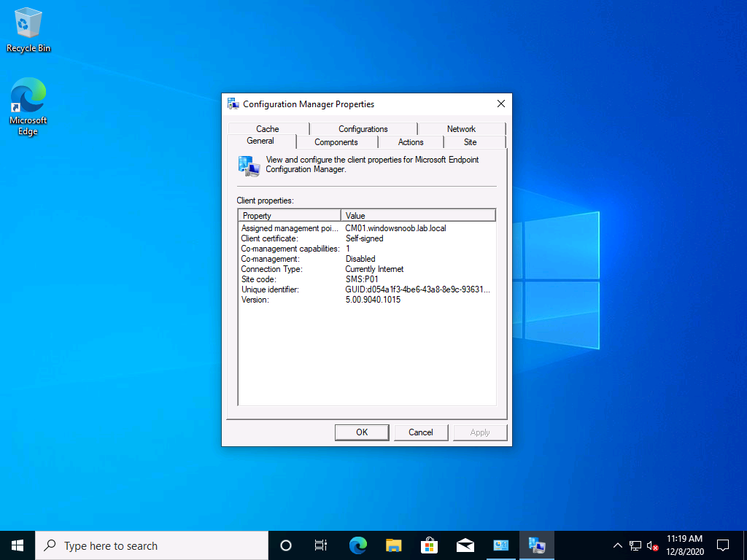
Task: Click the 5.00.9040.1015 version value
Action: pyautogui.click(x=373, y=300)
